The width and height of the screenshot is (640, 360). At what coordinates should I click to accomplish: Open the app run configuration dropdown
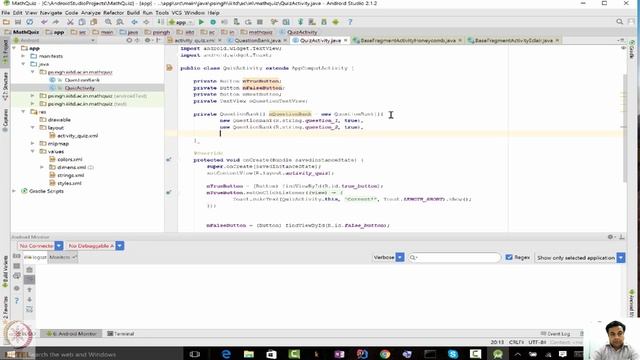[180, 22]
